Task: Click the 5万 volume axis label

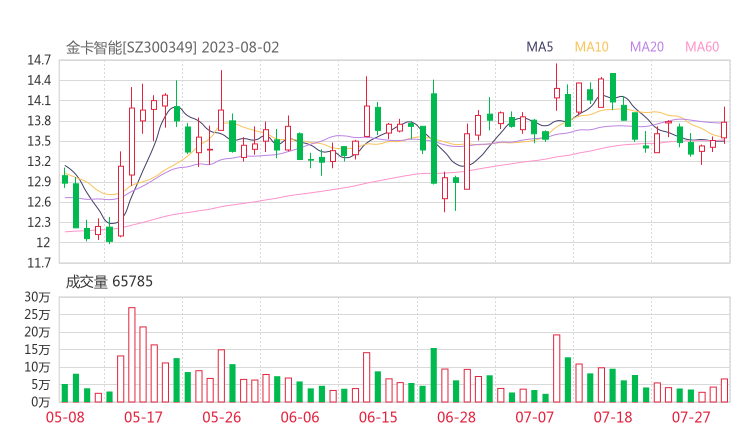Action: point(41,384)
